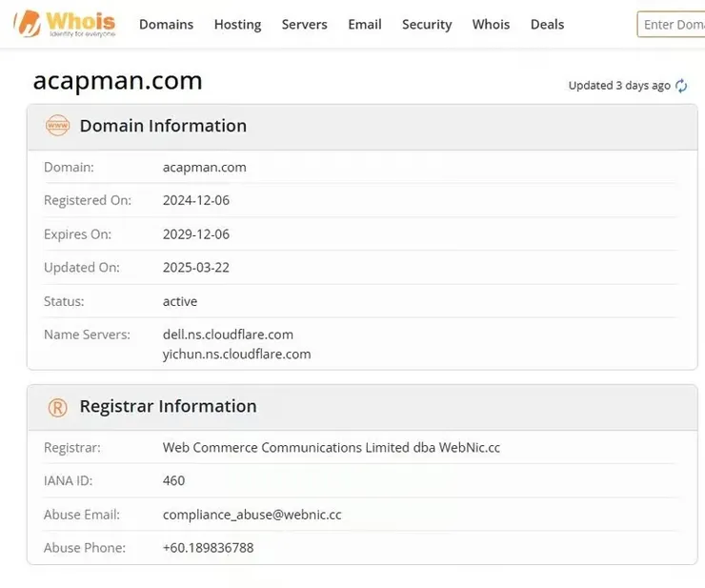This screenshot has width=705, height=588.
Task: Select the Security menu item
Action: pyautogui.click(x=427, y=25)
